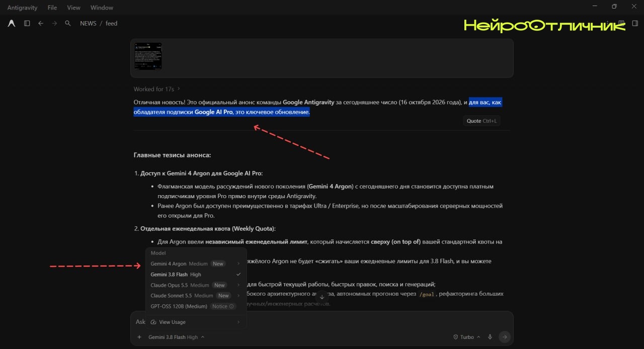This screenshot has width=644, height=349.
Task: Click the Quote button
Action: pyautogui.click(x=481, y=121)
